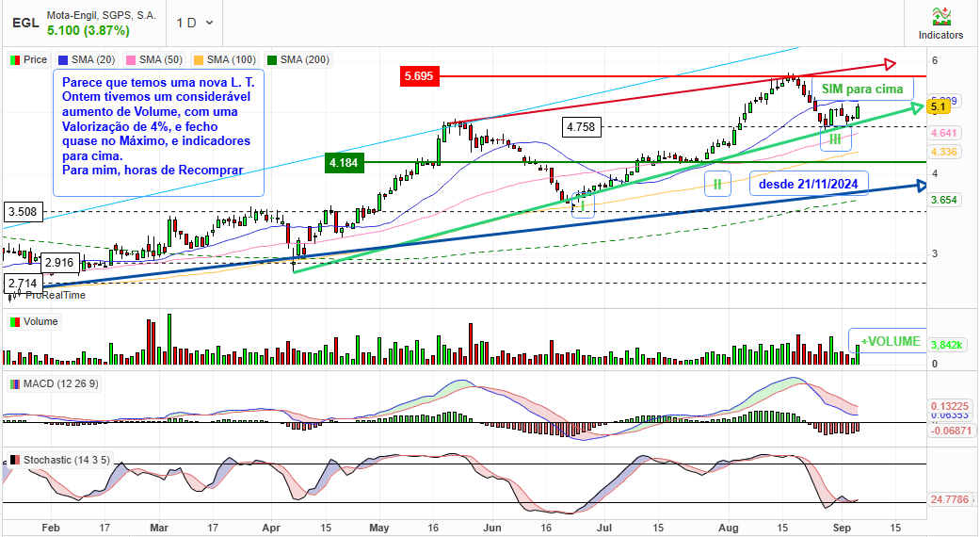Click the Mar date axis label
The height and width of the screenshot is (537, 980).
click(x=159, y=528)
